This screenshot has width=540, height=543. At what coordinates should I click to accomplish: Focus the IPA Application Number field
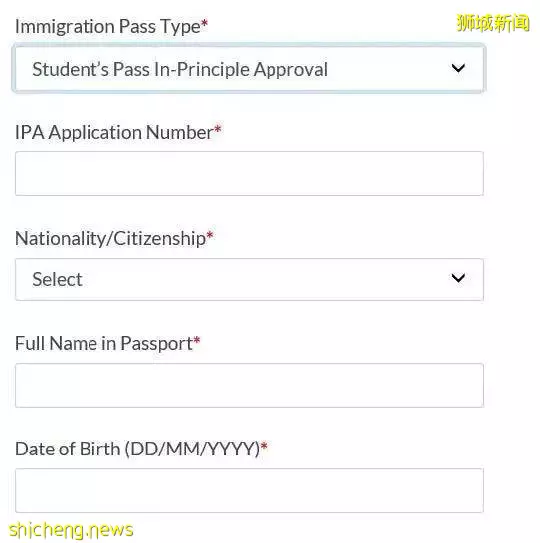coord(249,173)
